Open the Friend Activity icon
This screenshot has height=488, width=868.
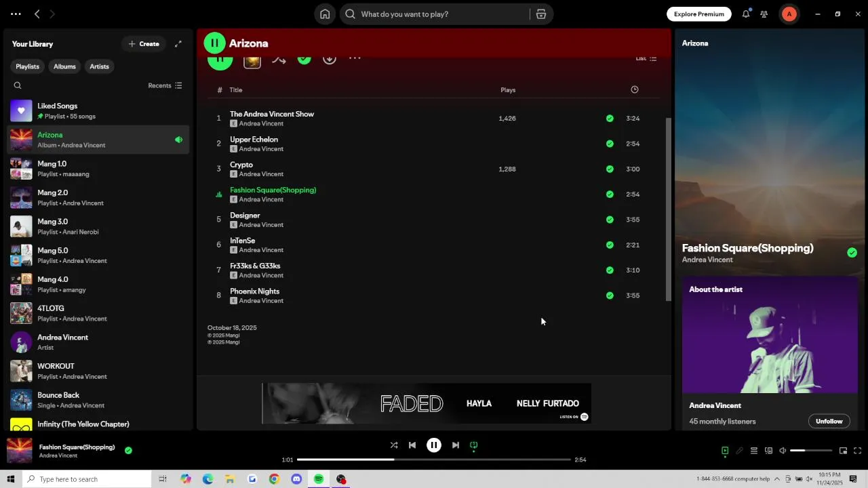(x=764, y=14)
